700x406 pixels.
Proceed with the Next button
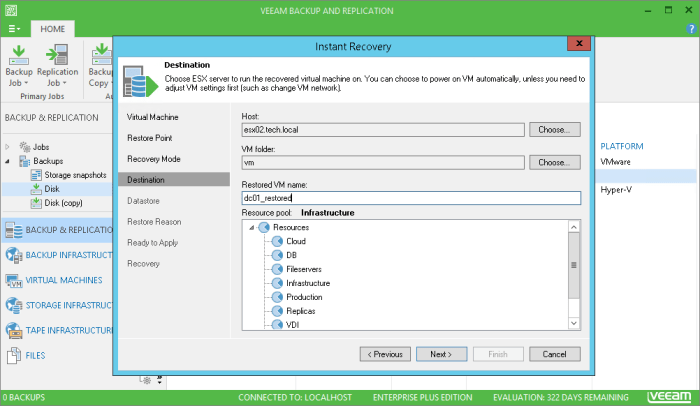coord(442,354)
